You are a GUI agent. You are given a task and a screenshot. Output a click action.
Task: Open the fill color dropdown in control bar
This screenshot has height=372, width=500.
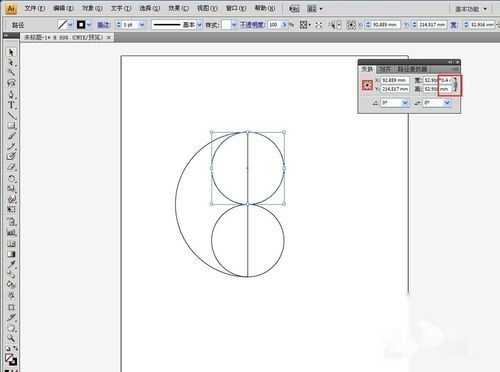(x=70, y=25)
